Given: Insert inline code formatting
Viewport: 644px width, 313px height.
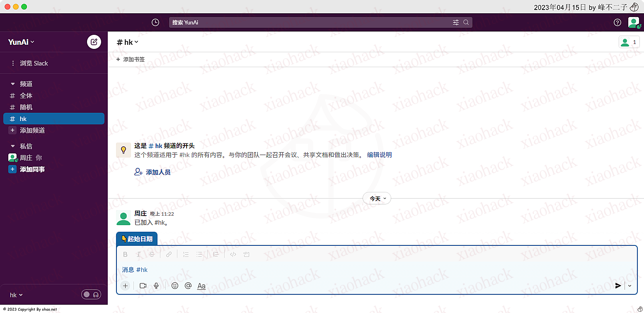Looking at the screenshot, I should pos(233,255).
